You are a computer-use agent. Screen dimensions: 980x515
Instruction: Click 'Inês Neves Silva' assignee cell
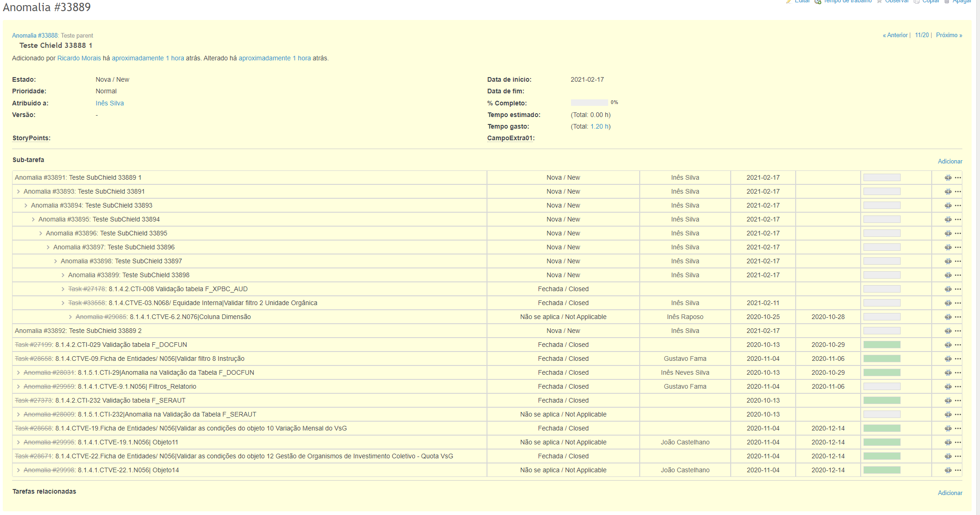685,372
